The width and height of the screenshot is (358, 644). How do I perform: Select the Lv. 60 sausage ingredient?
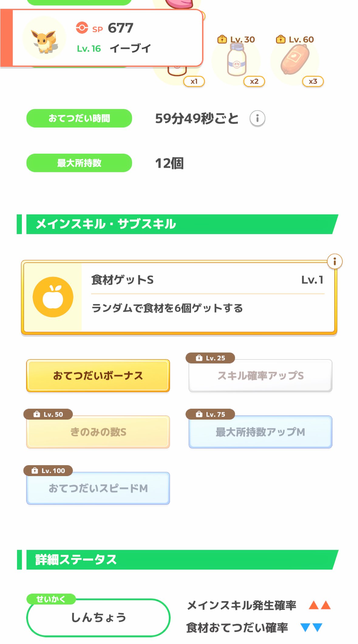pyautogui.click(x=295, y=60)
